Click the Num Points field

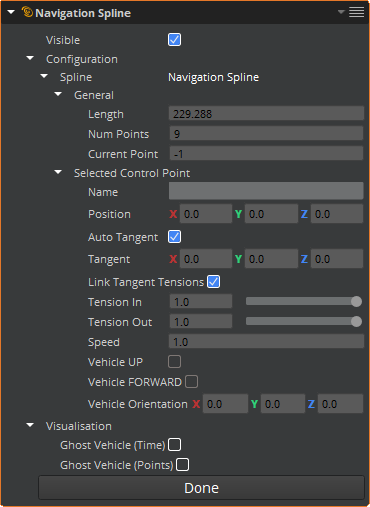coord(266,134)
